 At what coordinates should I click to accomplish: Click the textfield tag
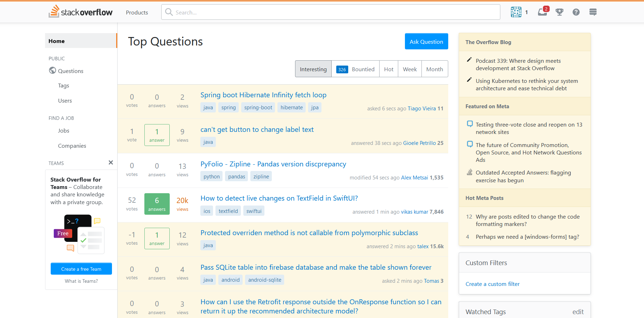[228, 211]
